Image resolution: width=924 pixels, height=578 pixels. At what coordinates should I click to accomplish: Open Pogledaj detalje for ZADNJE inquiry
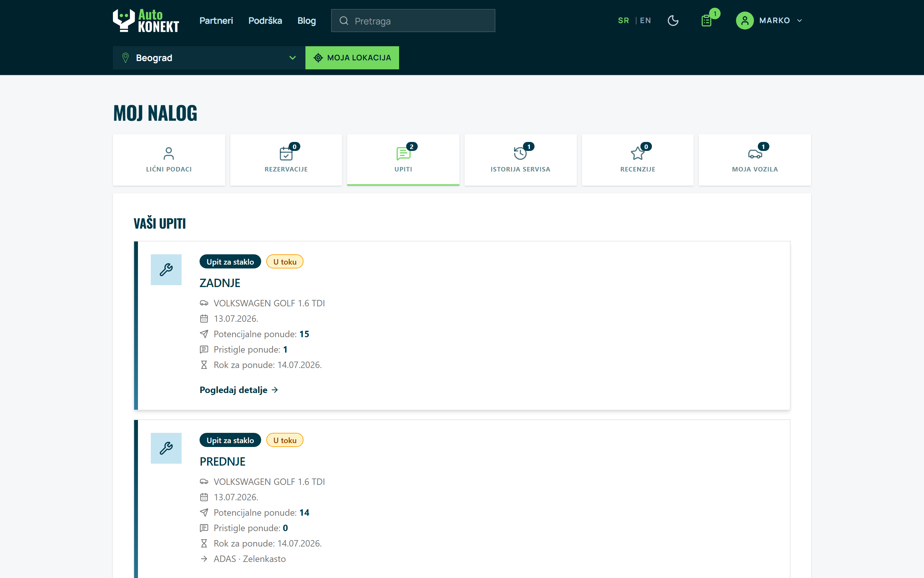[239, 390]
